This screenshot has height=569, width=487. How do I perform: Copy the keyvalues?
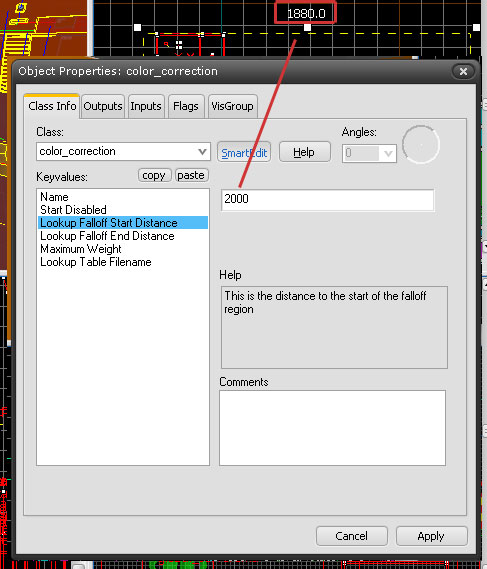coord(154,176)
